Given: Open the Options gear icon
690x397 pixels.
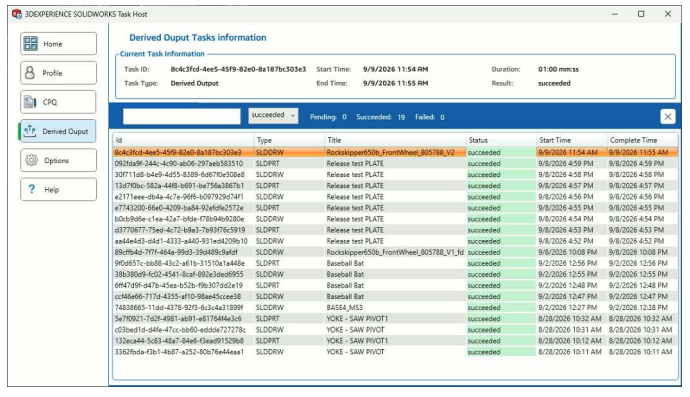Looking at the screenshot, I should click(31, 160).
